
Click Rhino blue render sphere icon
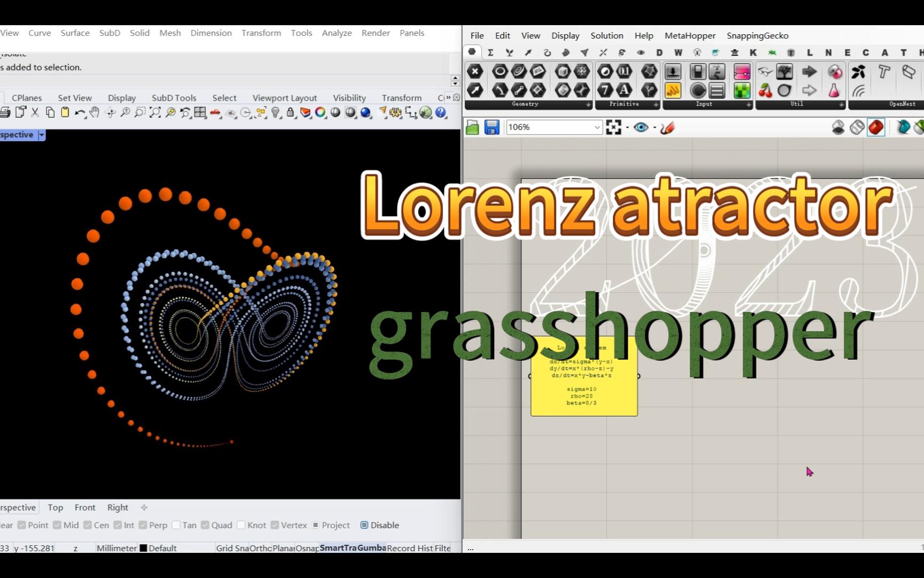click(x=366, y=112)
